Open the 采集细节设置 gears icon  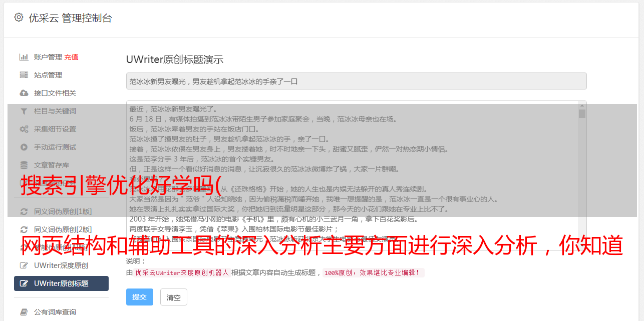tap(24, 129)
